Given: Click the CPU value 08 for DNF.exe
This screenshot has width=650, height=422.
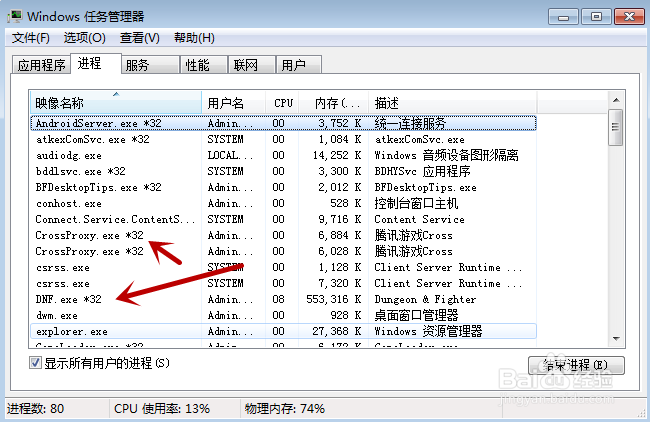Looking at the screenshot, I should point(279,299).
